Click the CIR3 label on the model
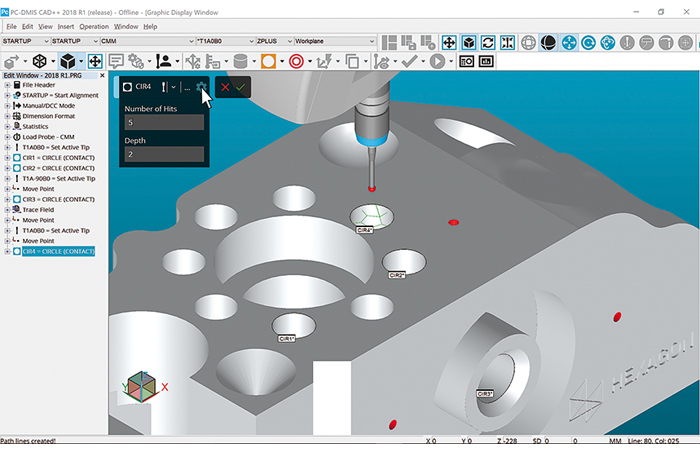 485,394
